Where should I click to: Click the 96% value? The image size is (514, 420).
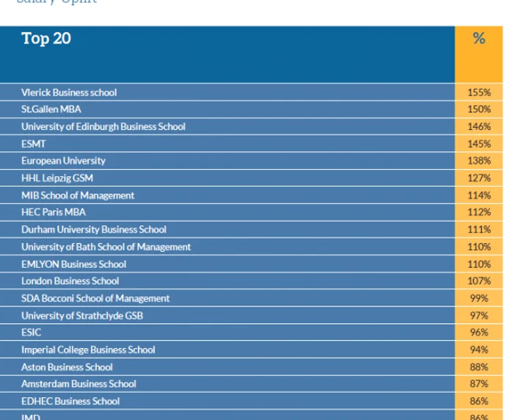pyautogui.click(x=479, y=333)
